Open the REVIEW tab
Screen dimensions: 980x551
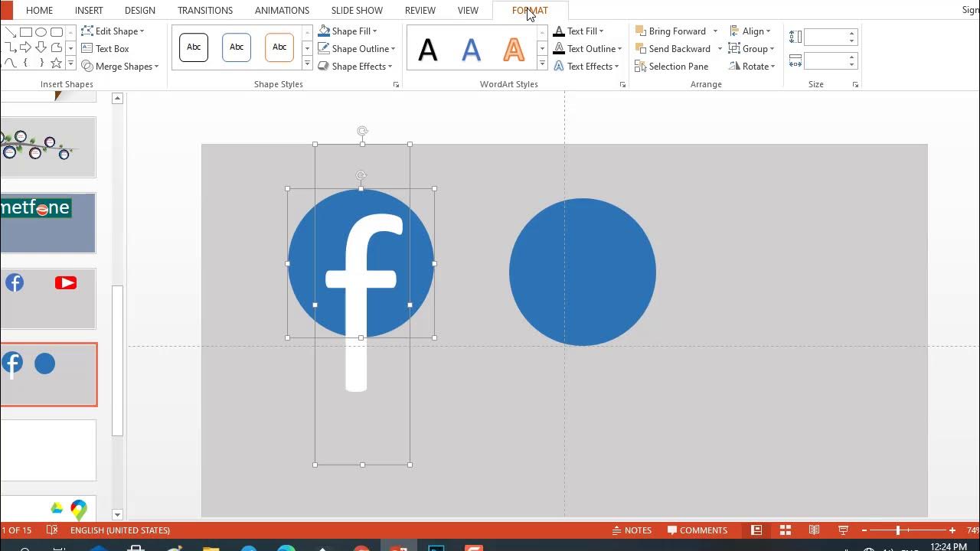tap(420, 10)
